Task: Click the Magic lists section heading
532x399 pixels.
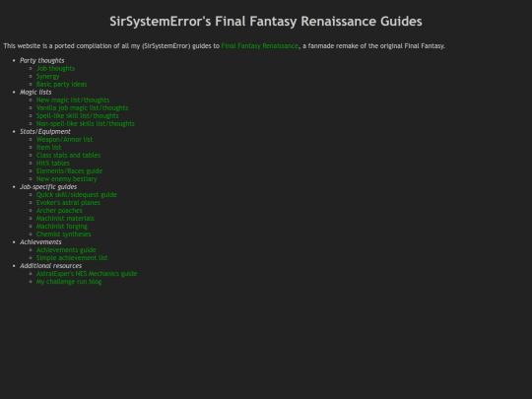Action: pos(35,93)
